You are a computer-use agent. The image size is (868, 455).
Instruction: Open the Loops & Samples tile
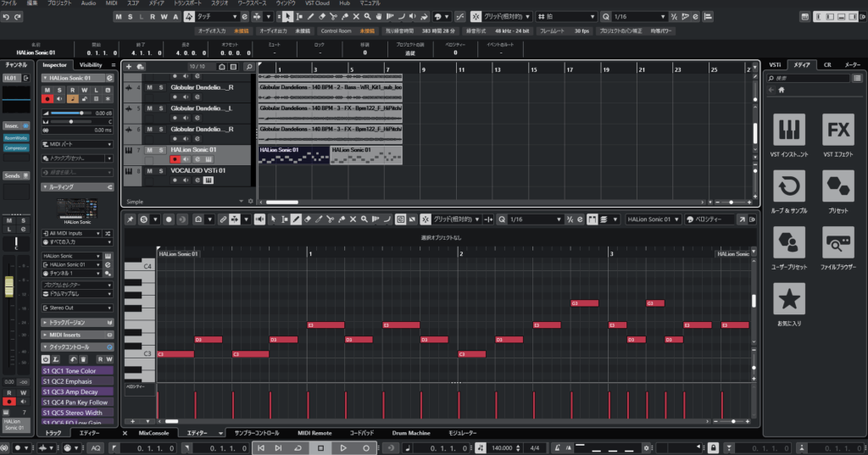tap(790, 186)
